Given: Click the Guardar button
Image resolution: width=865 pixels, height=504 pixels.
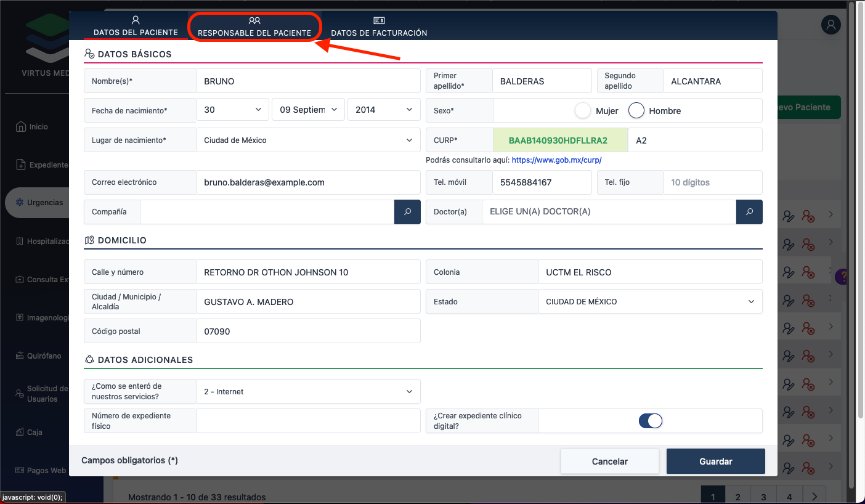Looking at the screenshot, I should (x=715, y=461).
